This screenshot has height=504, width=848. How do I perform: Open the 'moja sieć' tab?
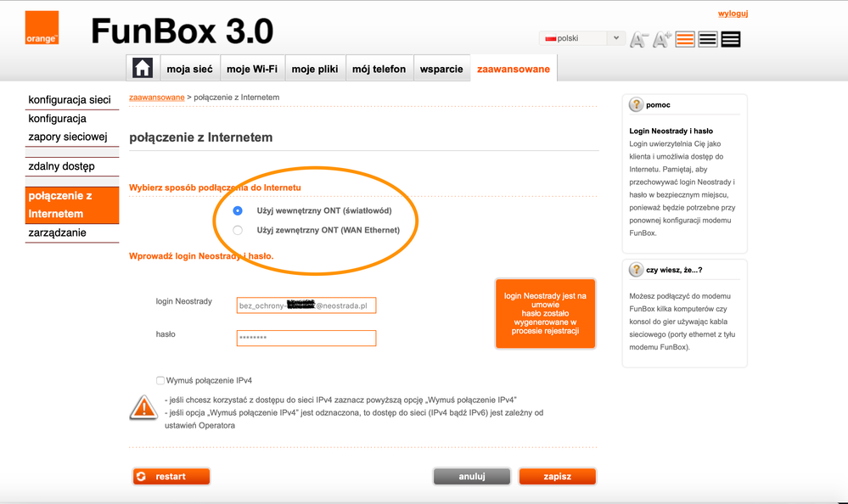tap(190, 69)
